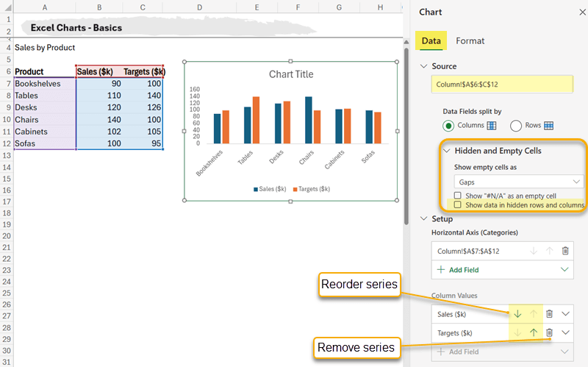
Task: Click Targets ($k) in the chart legend
Action: tap(311, 189)
